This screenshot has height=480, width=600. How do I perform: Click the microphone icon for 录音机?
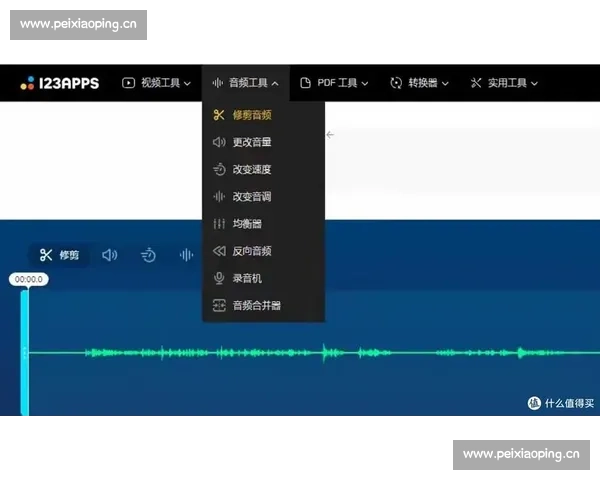click(x=219, y=278)
